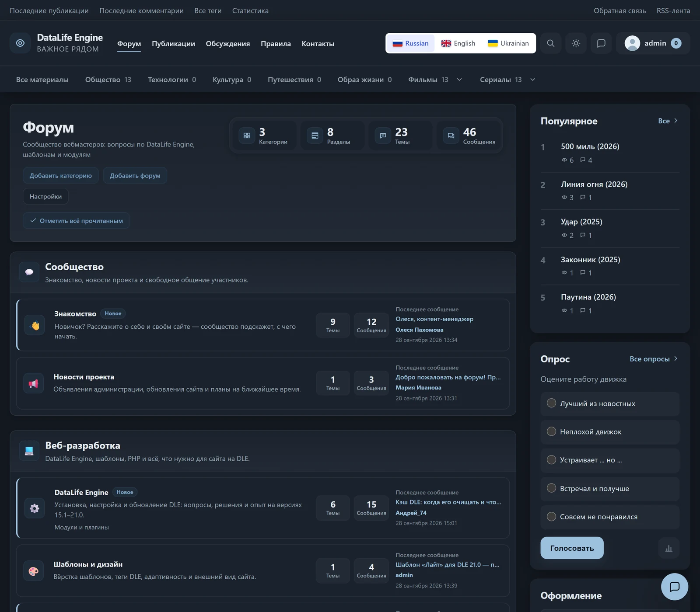The height and width of the screenshot is (612, 700).
Task: Click the waving hand icon for Знакомство
Action: 35,325
